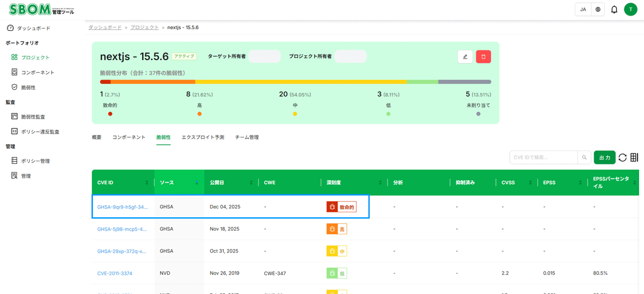Image resolution: width=644 pixels, height=294 pixels.
Task: Click the CVE ID search field
Action: 543,157
